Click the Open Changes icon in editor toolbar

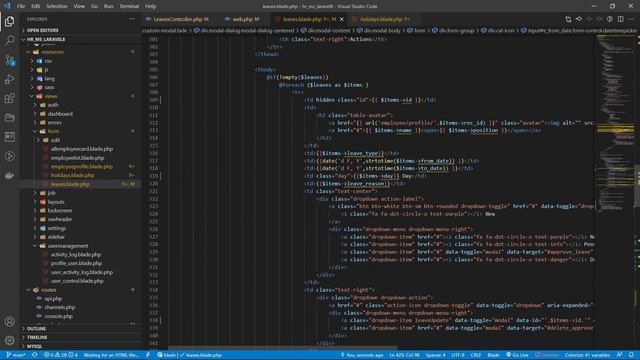pos(568,19)
